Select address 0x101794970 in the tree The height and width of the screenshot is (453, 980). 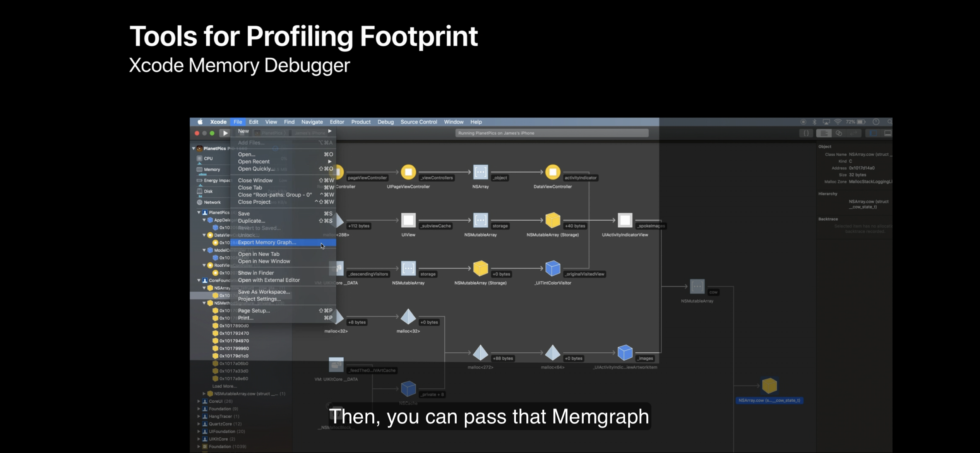click(x=234, y=341)
